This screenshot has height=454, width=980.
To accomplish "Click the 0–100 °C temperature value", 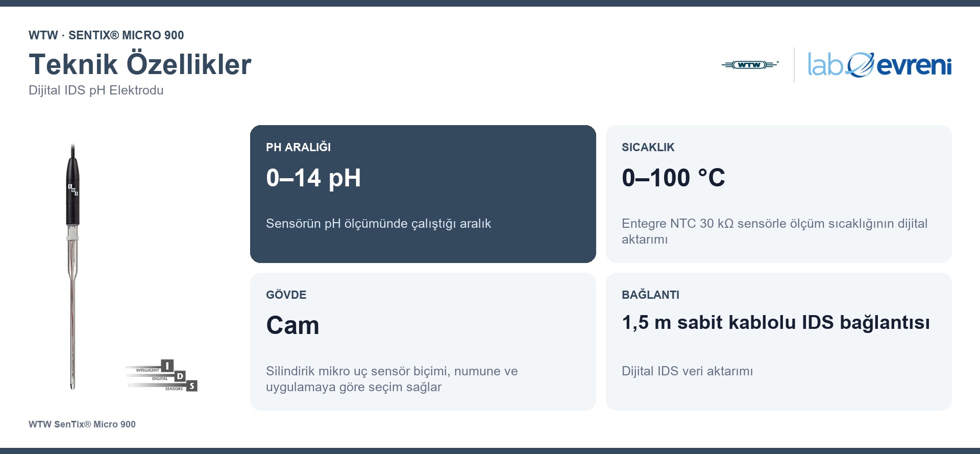I will click(673, 178).
